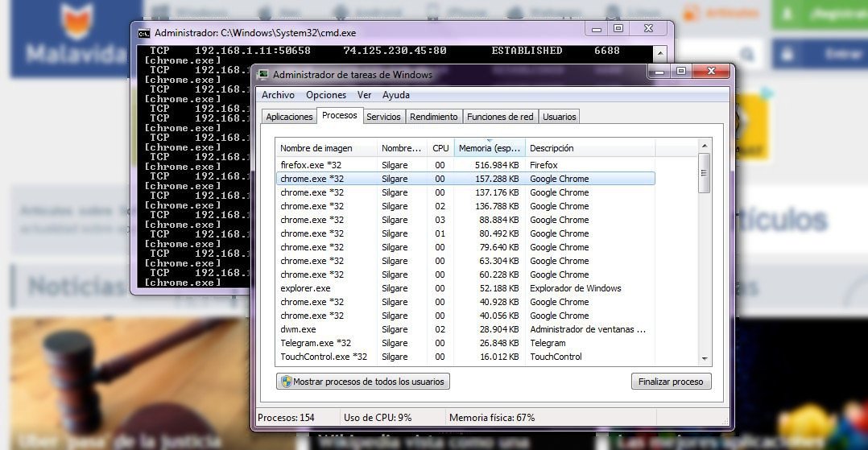868x450 pixels.
Task: Click the Finalizar proceso button
Action: 671,382
